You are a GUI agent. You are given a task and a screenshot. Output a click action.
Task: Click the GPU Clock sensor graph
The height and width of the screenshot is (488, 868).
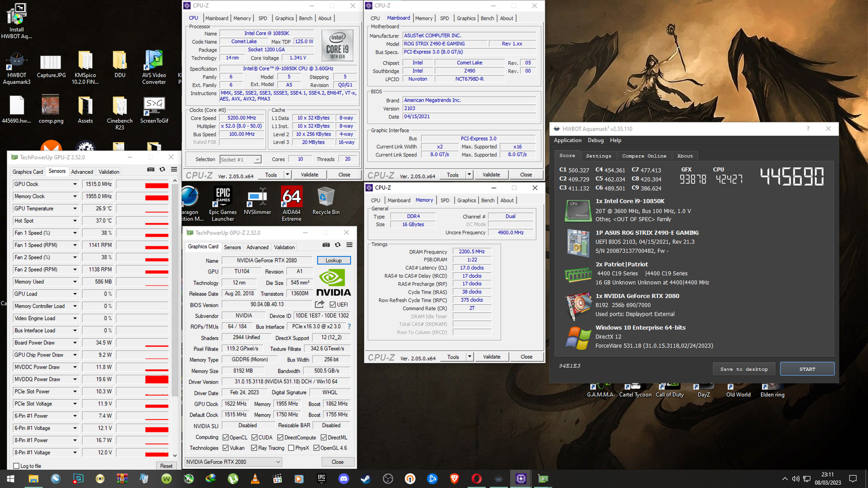142,184
